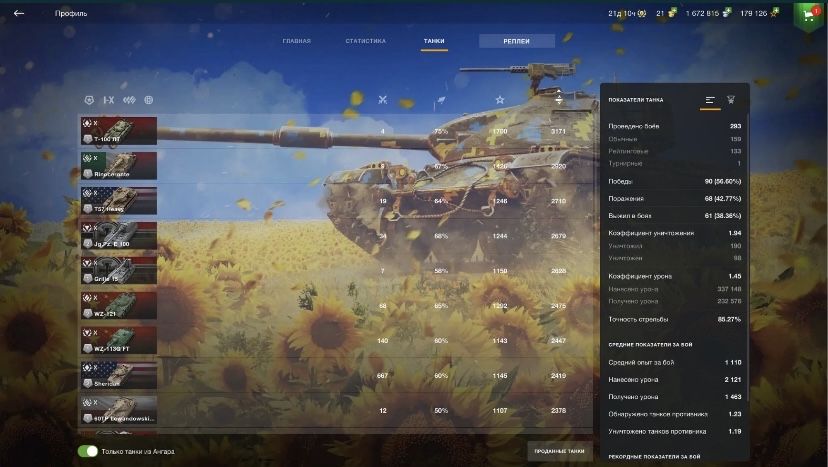
Task: Click the 179 126 free experience balance
Action: pos(754,13)
